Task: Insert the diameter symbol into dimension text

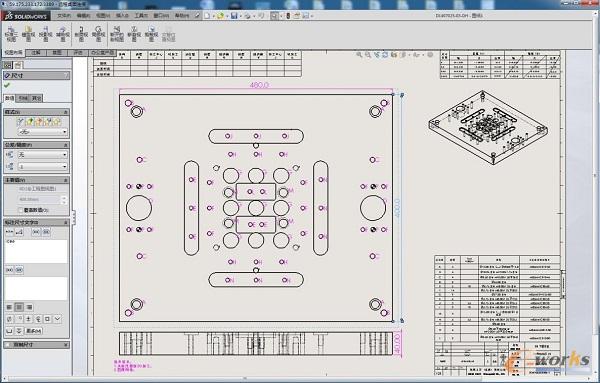Action: [x=10, y=319]
